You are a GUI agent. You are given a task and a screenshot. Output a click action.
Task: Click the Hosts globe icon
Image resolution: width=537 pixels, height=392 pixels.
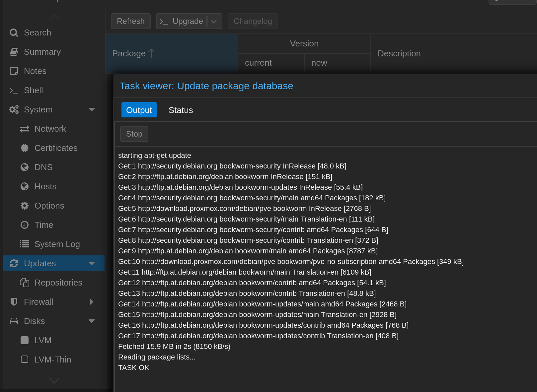coord(25,187)
